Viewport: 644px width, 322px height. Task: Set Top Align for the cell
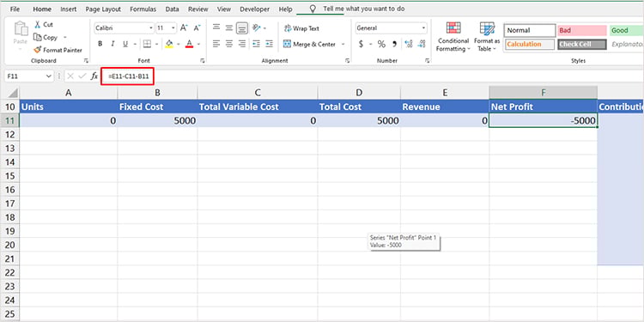tap(216, 28)
